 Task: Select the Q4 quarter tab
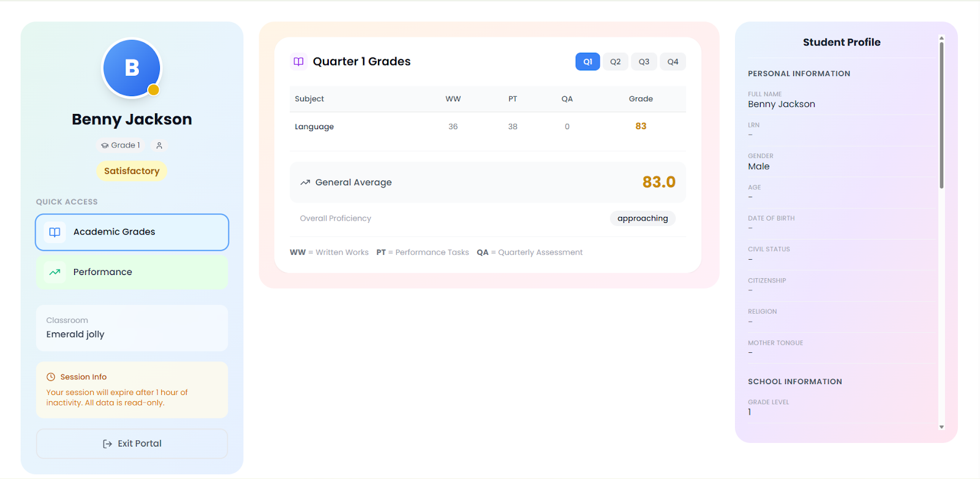pos(673,62)
